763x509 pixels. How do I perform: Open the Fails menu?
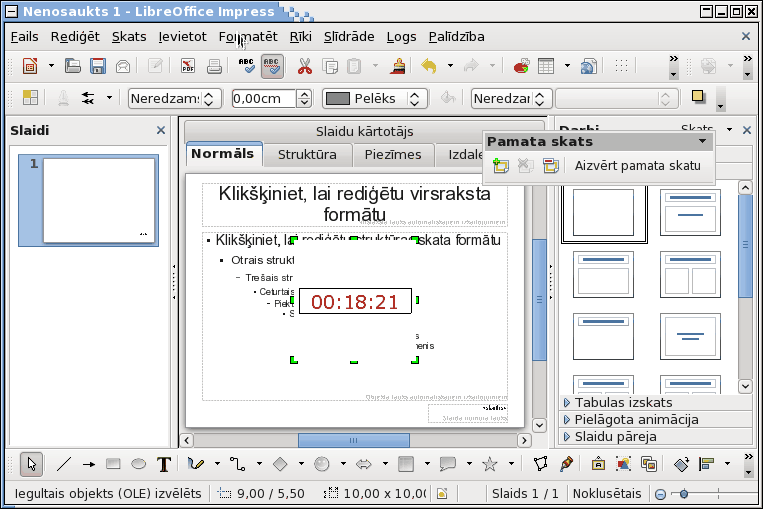coord(24,37)
